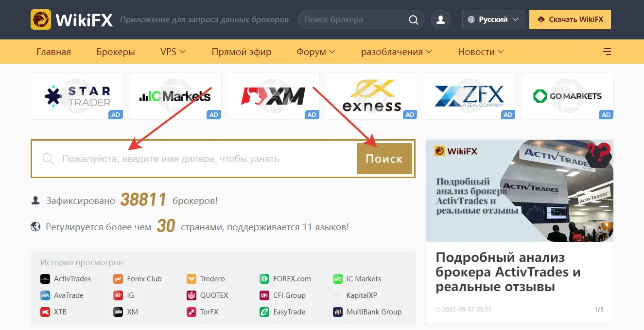Viewport: 644px width, 330px height.
Task: Open the XM ad banner
Action: pos(273,96)
